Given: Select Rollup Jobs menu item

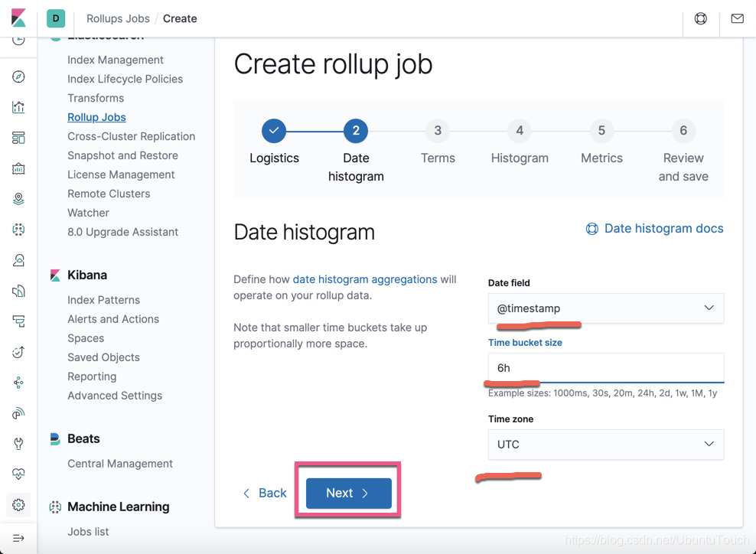Looking at the screenshot, I should 96,117.
